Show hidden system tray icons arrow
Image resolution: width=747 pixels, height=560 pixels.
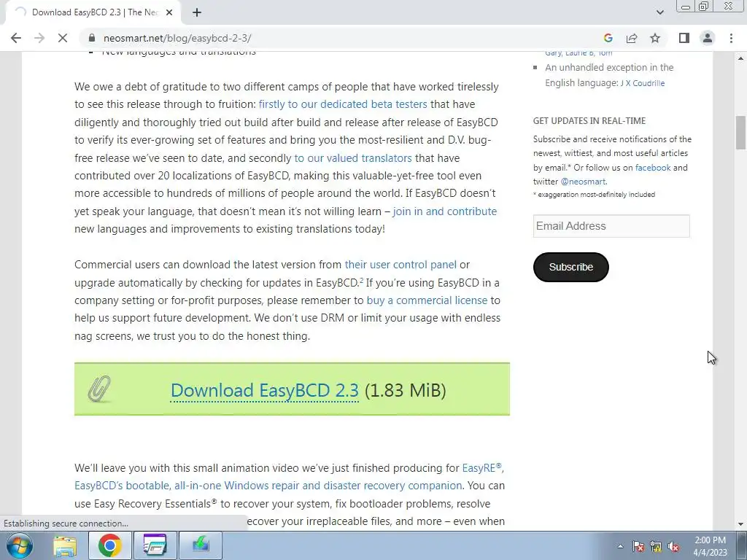pyautogui.click(x=620, y=546)
